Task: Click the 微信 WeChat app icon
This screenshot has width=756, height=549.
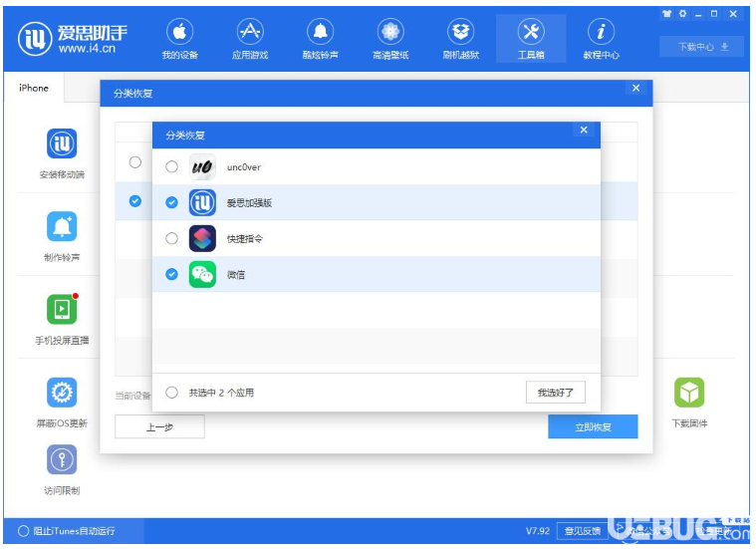Action: coord(202,274)
